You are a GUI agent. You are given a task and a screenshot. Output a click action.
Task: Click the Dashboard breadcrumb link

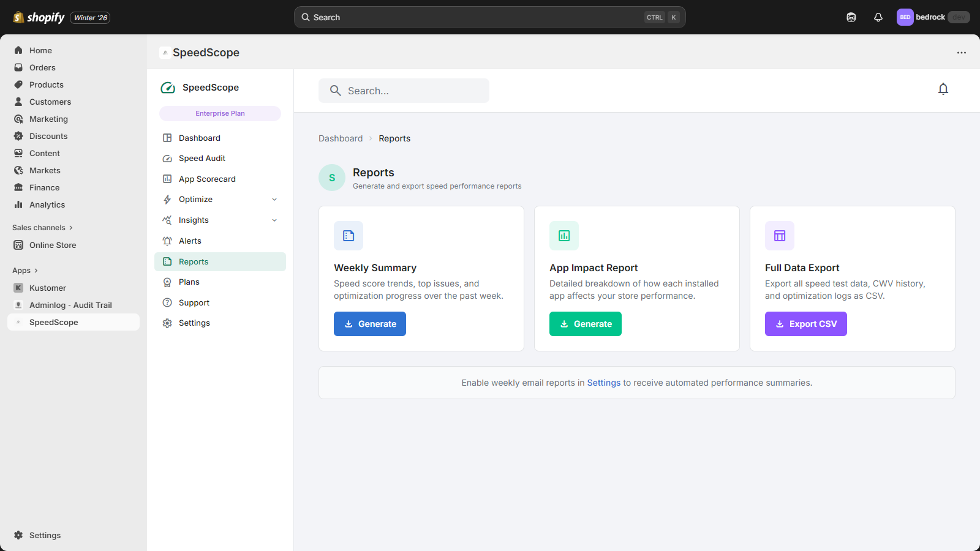point(341,138)
